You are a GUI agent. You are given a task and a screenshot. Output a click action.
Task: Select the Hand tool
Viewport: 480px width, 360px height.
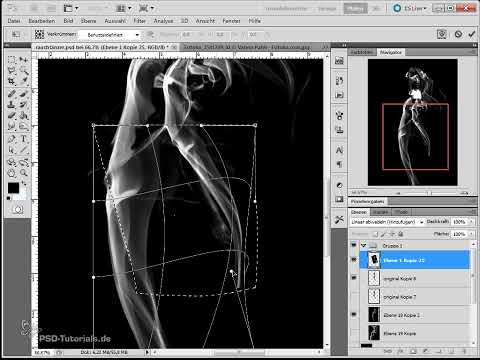click(x=12, y=173)
